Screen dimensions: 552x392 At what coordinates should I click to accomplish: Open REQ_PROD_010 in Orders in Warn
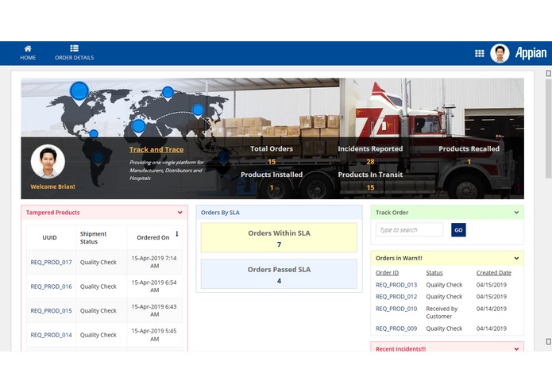[x=396, y=309]
